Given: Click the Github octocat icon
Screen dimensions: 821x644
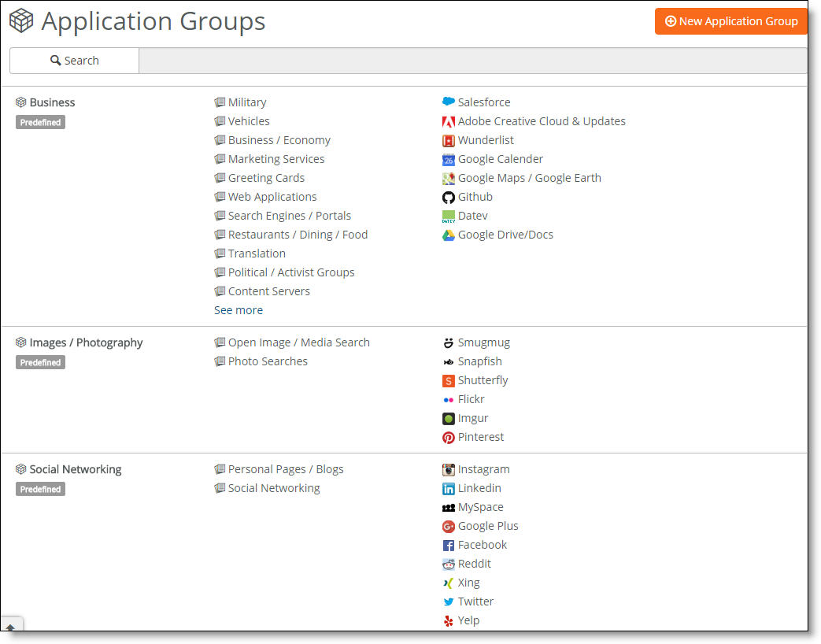Looking at the screenshot, I should coord(449,197).
